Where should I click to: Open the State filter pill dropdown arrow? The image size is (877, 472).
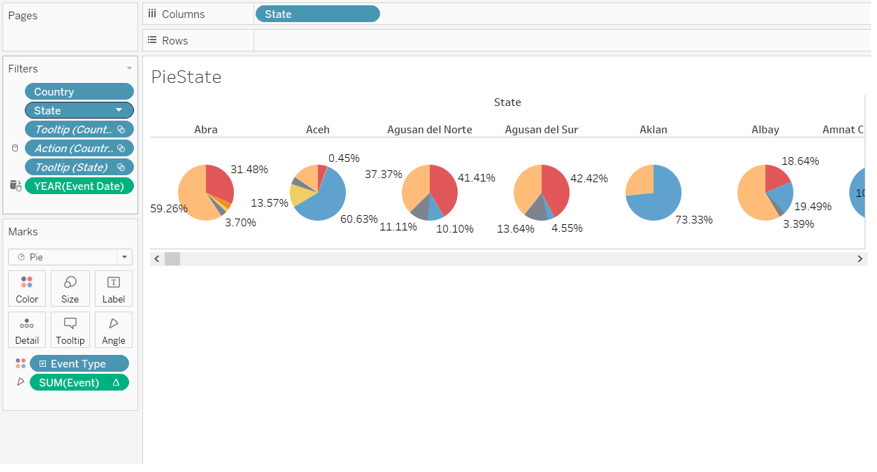point(119,111)
